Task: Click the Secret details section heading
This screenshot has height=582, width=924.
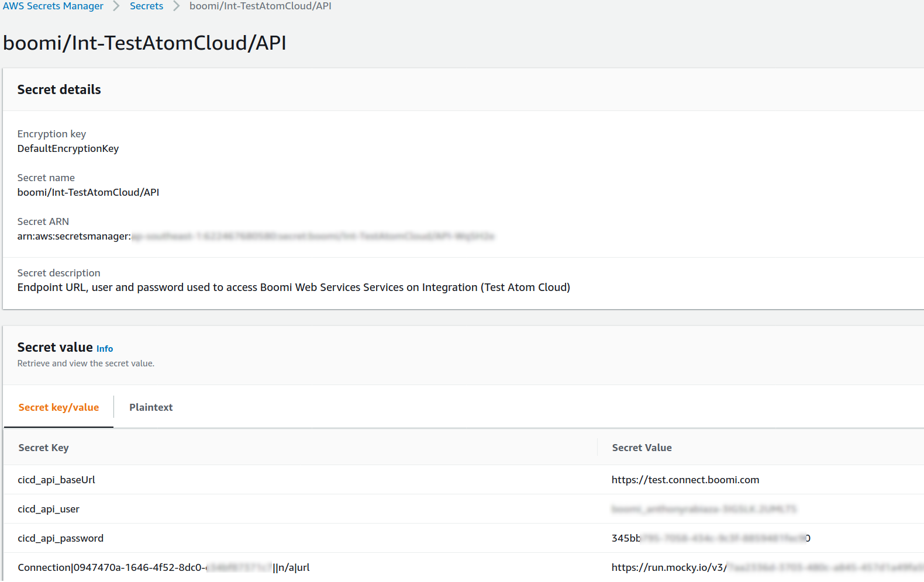Action: (x=59, y=89)
